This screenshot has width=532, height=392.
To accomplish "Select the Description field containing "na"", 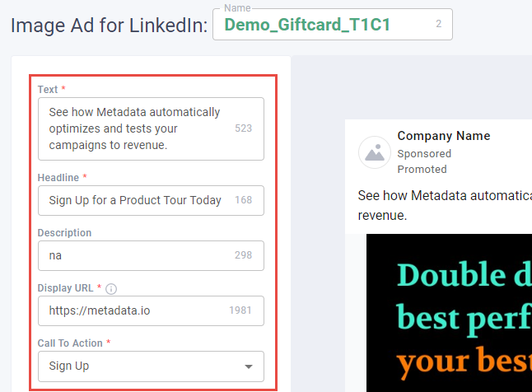I will pos(136,255).
